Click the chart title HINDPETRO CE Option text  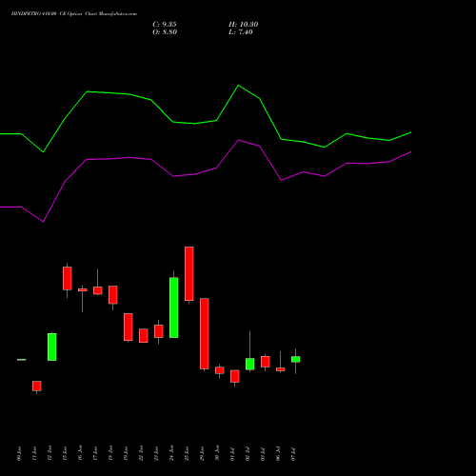pyautogui.click(x=74, y=14)
